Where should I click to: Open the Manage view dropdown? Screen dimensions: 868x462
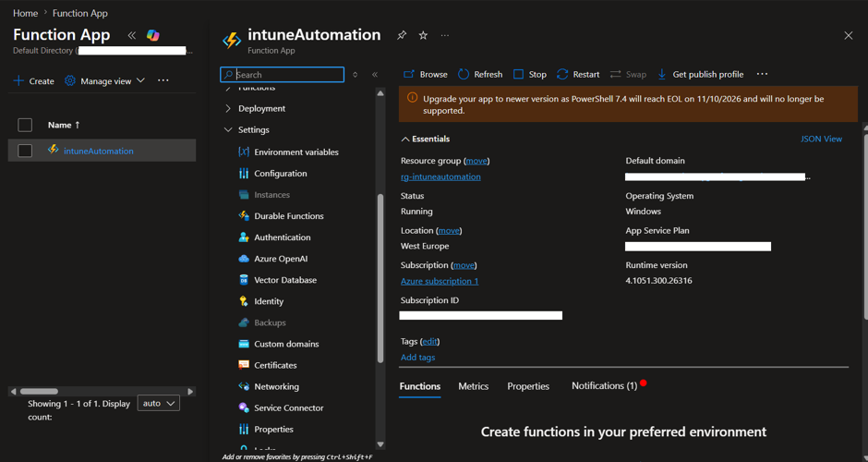click(x=104, y=81)
